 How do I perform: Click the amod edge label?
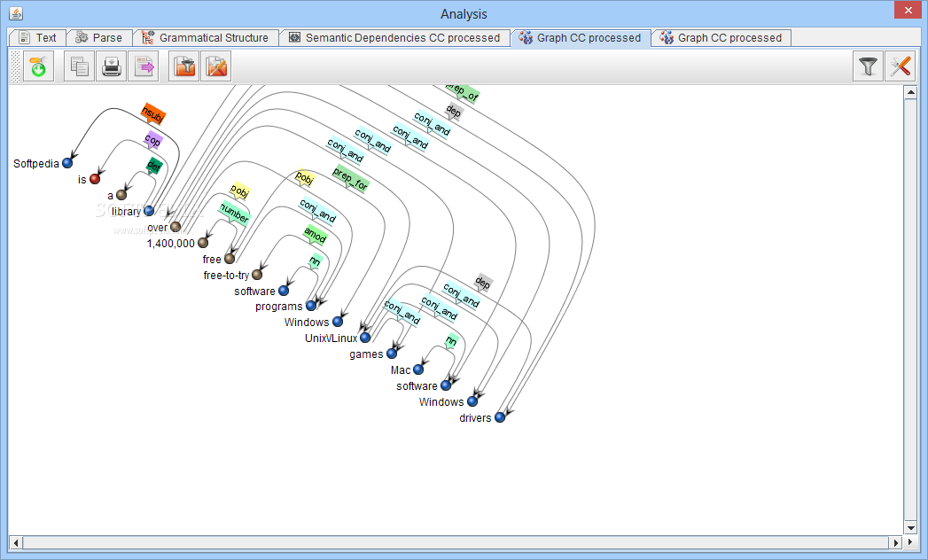click(315, 235)
